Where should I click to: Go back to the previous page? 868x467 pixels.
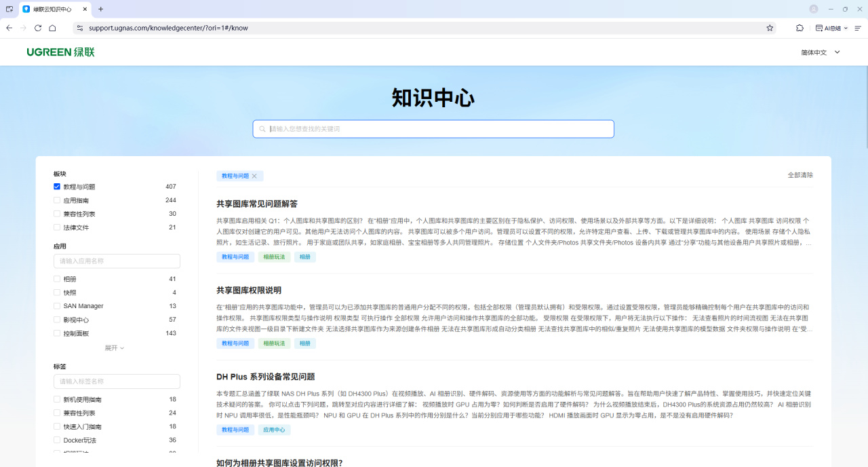pos(9,28)
